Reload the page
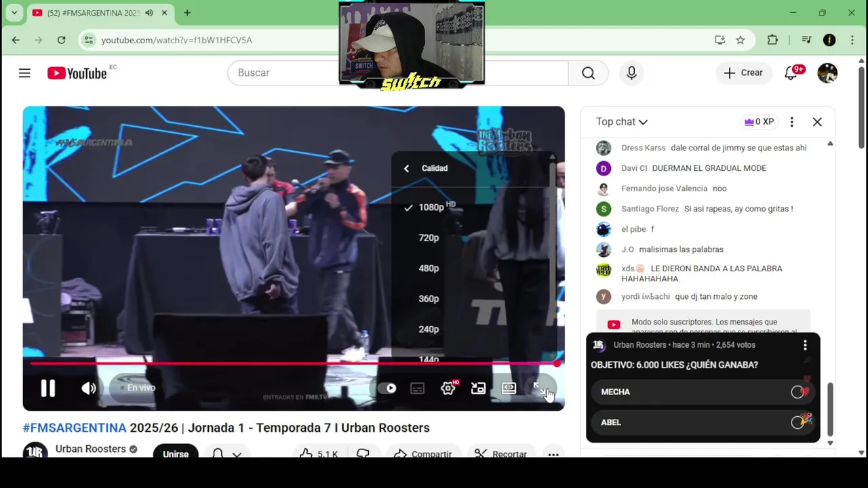Viewport: 868px width, 488px height. pos(61,40)
